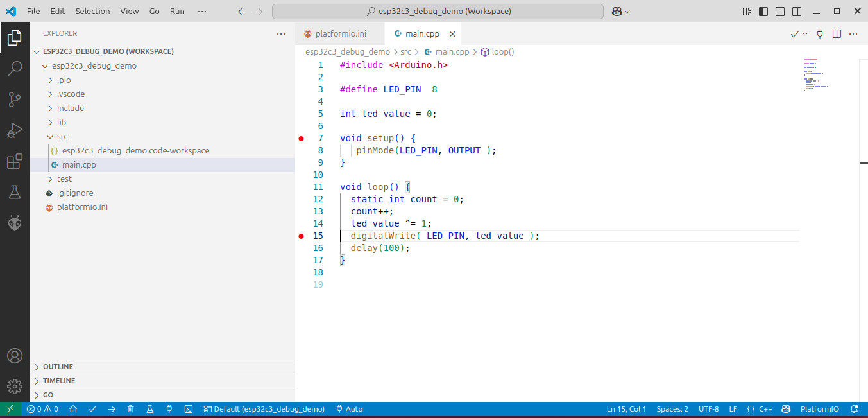Open Explorer views and more actions ellipsis
Image resolution: width=868 pixels, height=418 pixels.
tap(281, 33)
